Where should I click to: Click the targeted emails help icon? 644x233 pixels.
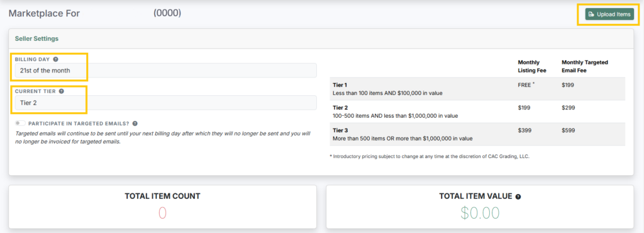pyautogui.click(x=135, y=123)
